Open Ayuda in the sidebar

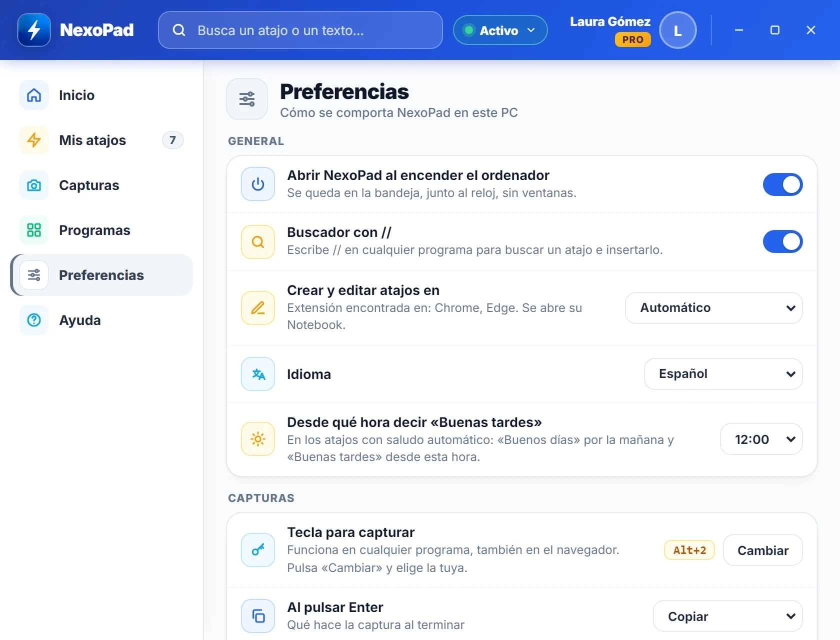(101, 320)
